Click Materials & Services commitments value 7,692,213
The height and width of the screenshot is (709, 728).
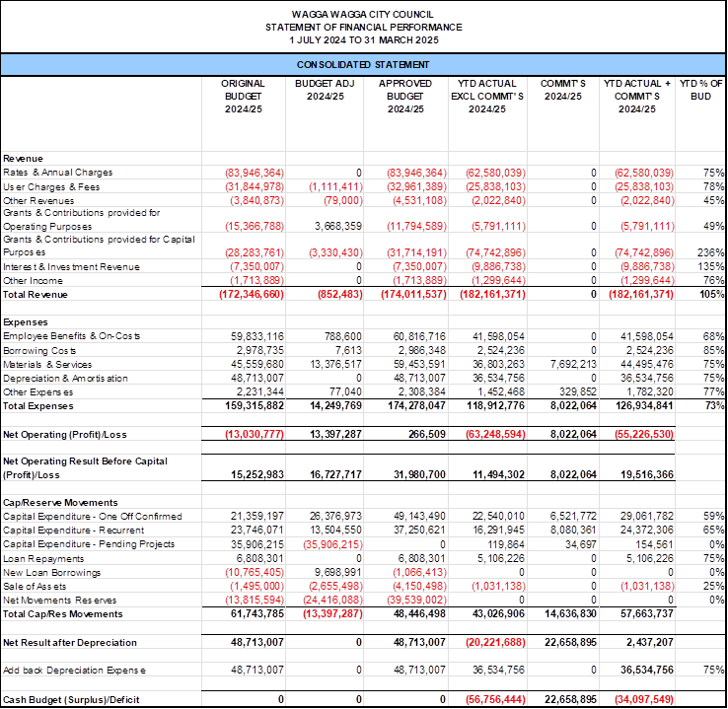pos(573,364)
